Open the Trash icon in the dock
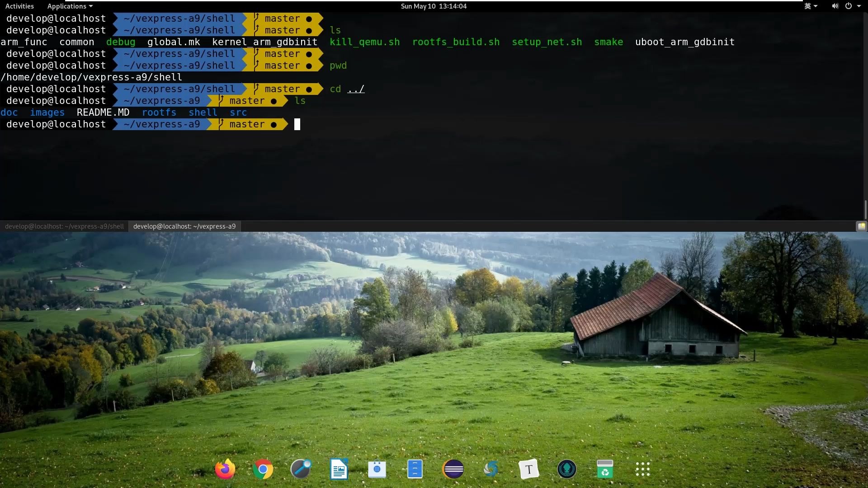This screenshot has width=868, height=488. click(605, 469)
